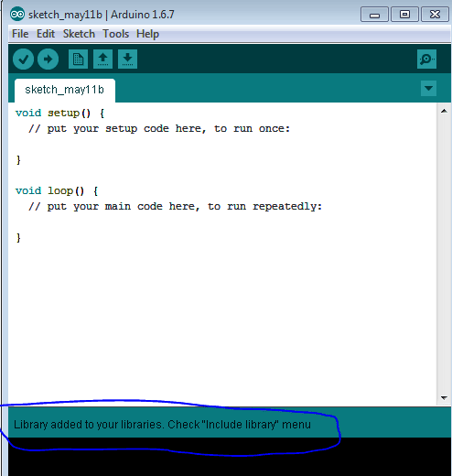Select the sketch_may11b tab

point(65,90)
